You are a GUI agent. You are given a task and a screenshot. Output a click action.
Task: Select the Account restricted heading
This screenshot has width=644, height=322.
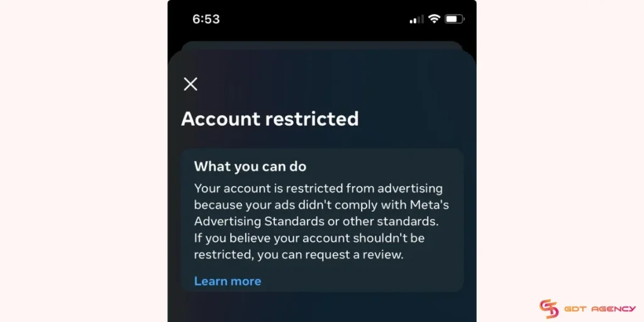click(270, 119)
